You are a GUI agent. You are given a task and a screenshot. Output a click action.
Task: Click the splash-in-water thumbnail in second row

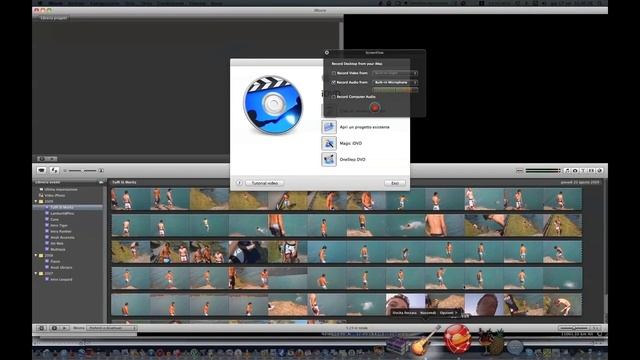tap(405, 226)
